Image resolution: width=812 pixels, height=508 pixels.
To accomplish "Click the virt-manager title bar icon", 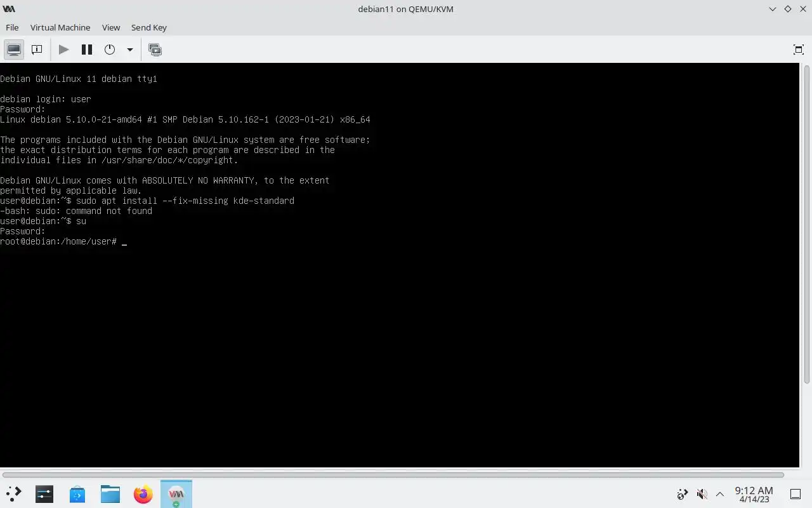I will (x=9, y=9).
